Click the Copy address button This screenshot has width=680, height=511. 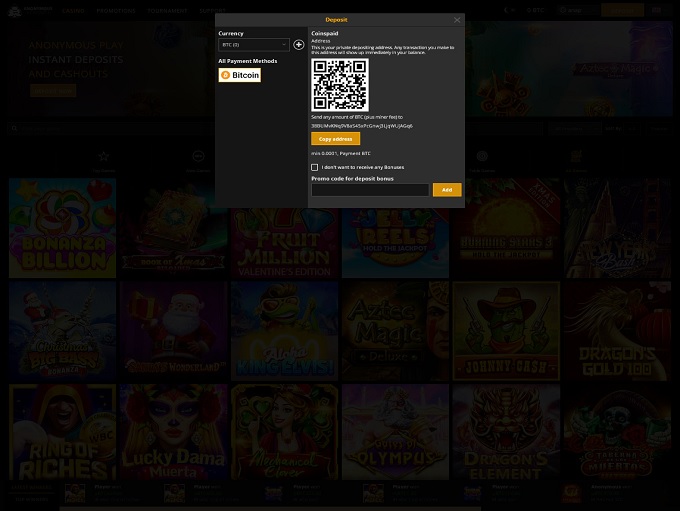[x=335, y=139]
